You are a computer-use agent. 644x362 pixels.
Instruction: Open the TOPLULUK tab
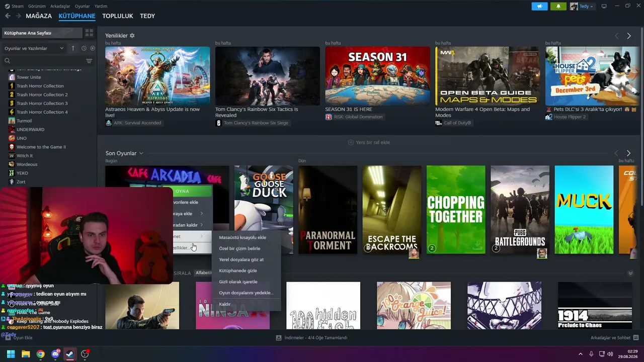118,16
